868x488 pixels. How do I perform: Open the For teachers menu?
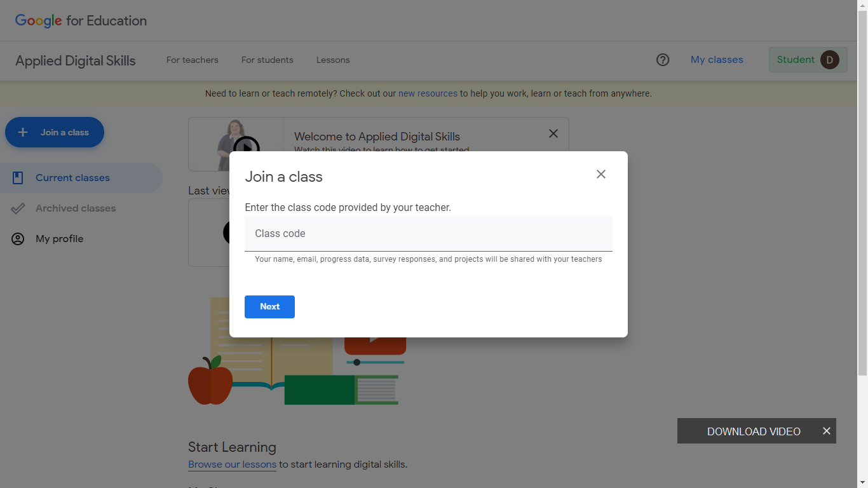pyautogui.click(x=192, y=60)
